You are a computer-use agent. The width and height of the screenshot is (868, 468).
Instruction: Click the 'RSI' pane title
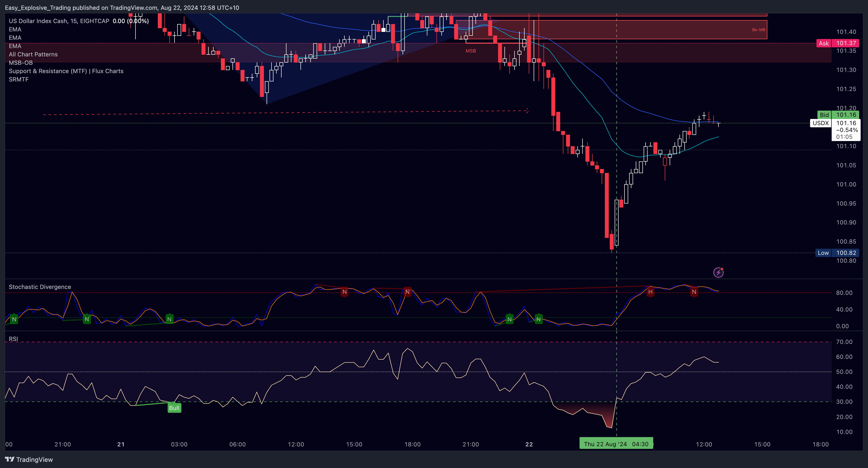[x=13, y=339]
